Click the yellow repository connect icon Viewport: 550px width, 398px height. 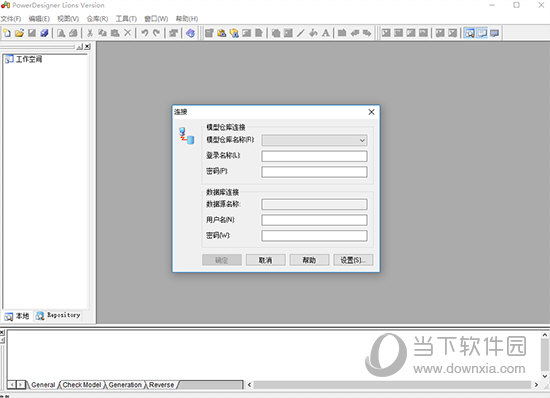coord(222,33)
